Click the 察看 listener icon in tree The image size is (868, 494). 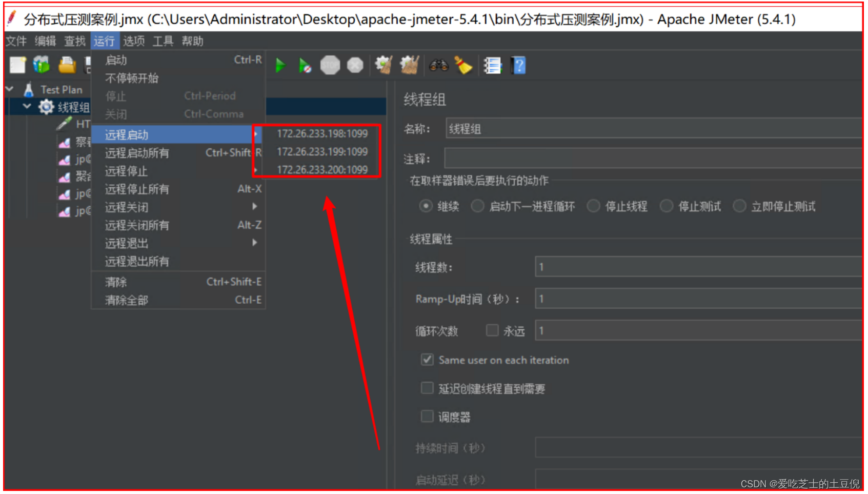65,142
